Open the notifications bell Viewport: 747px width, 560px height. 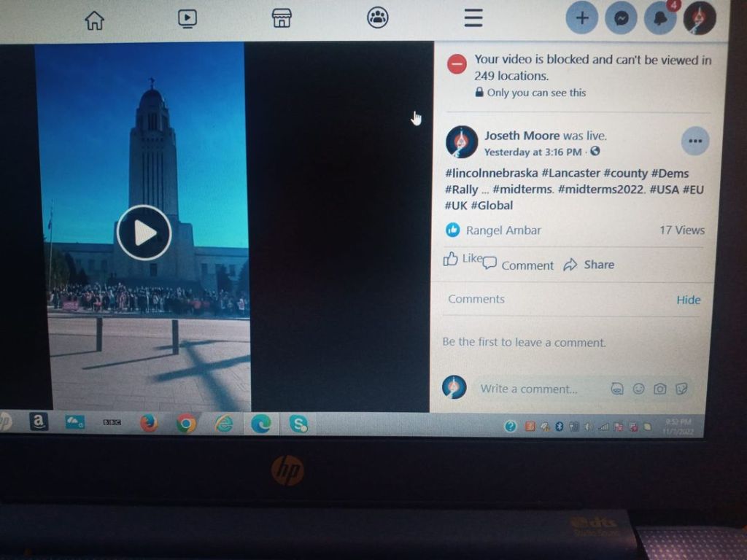659,19
